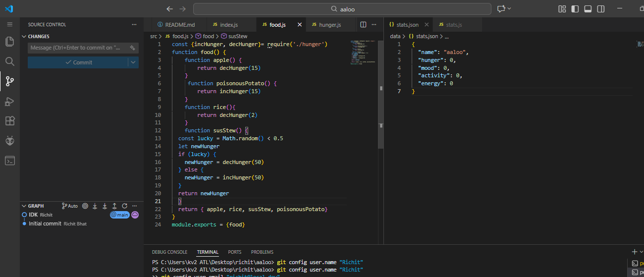
Task: Click the split editor icon
Action: pos(363,24)
